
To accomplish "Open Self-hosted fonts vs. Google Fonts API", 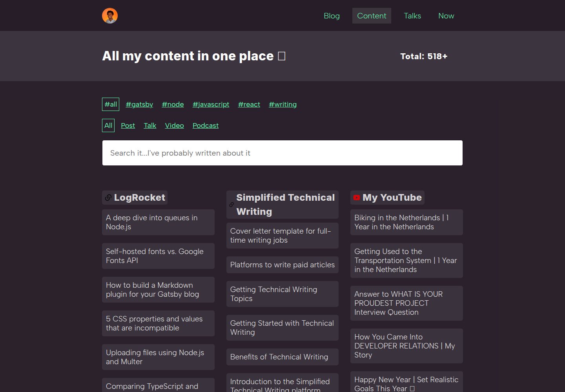I will (158, 256).
